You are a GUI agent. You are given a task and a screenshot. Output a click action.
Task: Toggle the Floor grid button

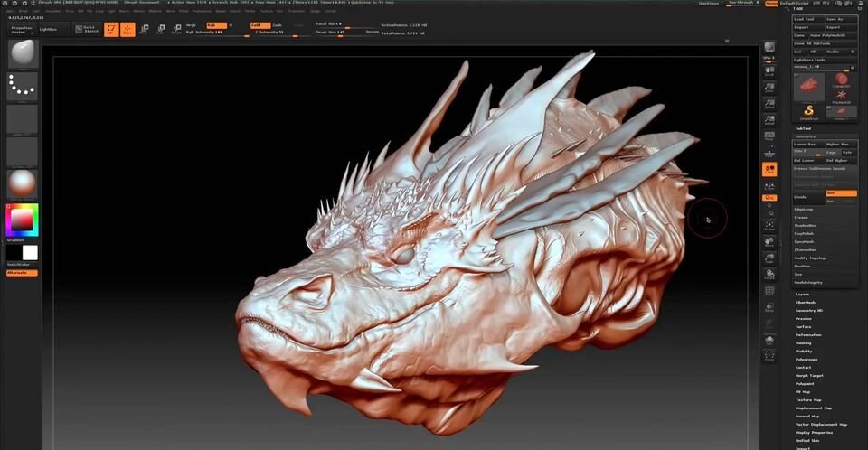point(769,154)
